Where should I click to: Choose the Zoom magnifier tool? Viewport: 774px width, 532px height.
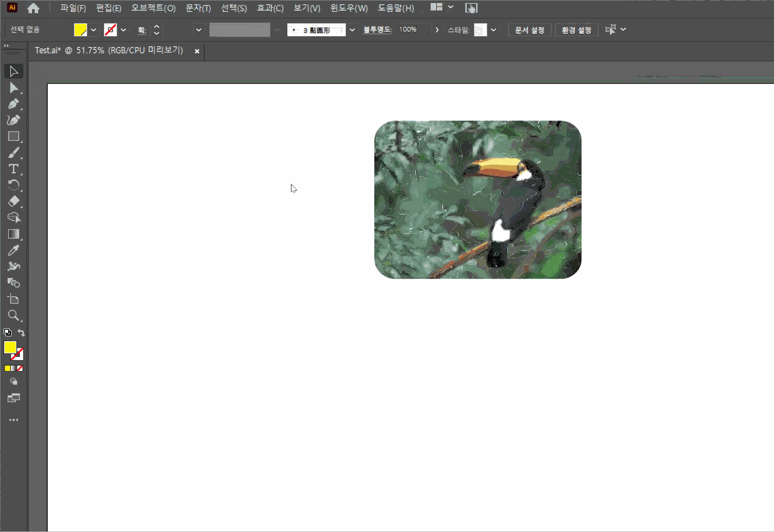click(x=14, y=315)
